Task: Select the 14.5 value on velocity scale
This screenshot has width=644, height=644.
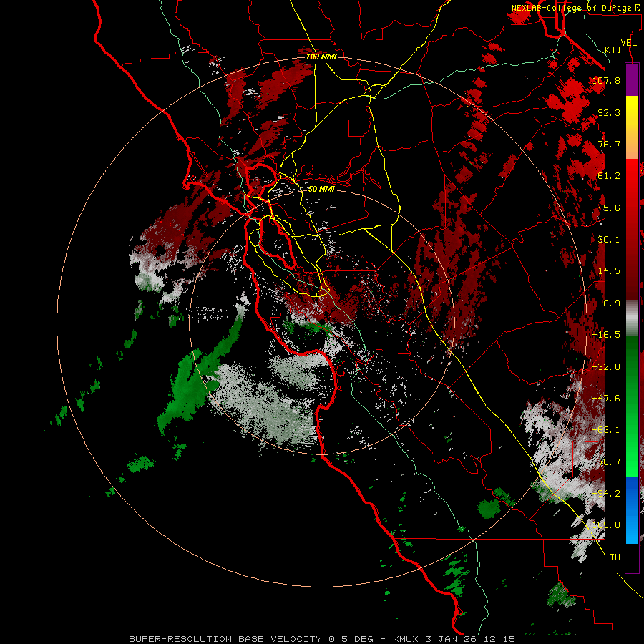Action: [x=609, y=271]
